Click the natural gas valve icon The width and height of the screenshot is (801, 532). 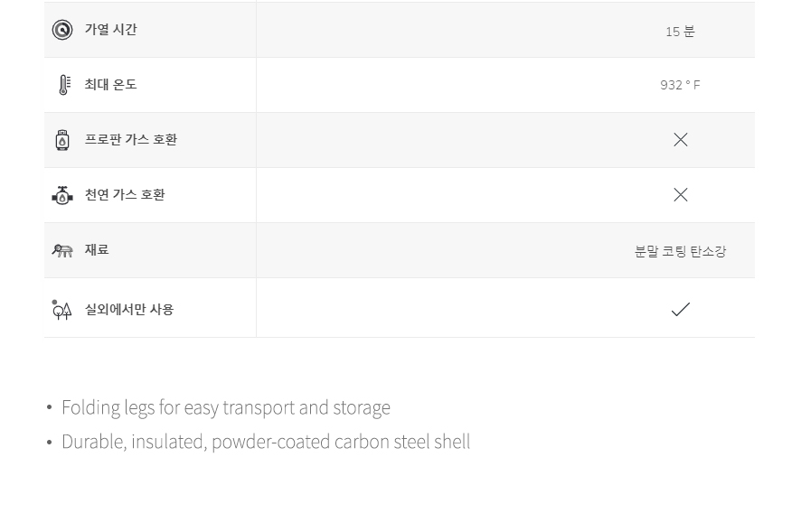coord(62,195)
